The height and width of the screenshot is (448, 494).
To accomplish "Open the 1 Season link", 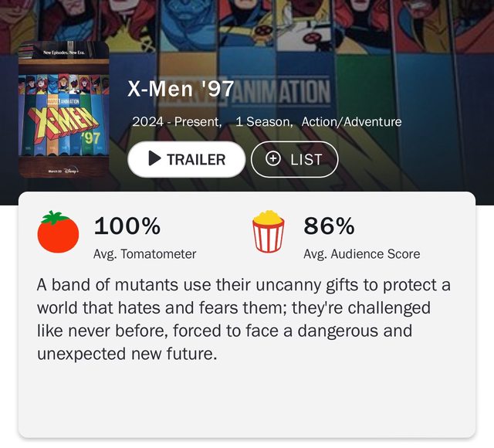I will click(x=262, y=122).
